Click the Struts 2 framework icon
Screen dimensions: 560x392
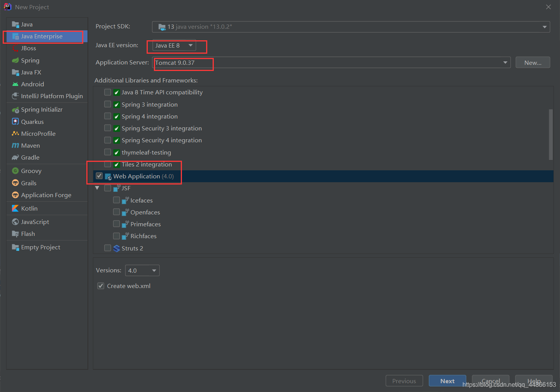coord(117,248)
